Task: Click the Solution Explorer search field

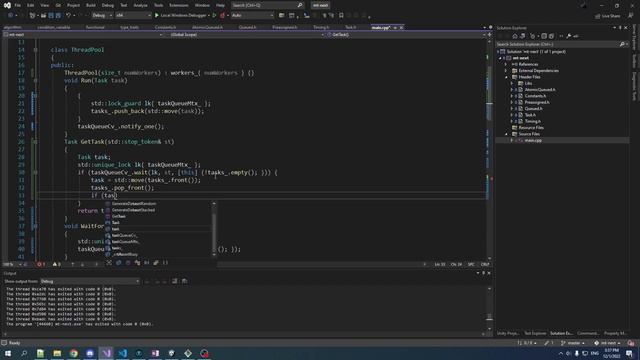Action: (561, 44)
